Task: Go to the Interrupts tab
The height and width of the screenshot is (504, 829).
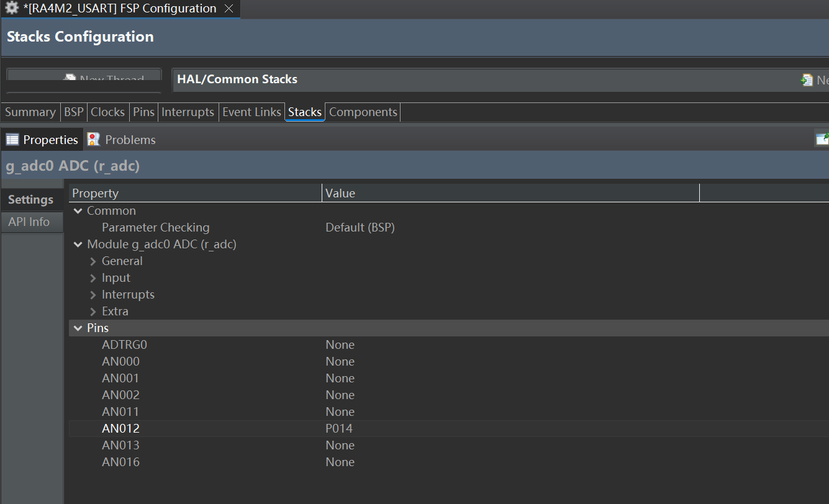Action: pyautogui.click(x=188, y=112)
